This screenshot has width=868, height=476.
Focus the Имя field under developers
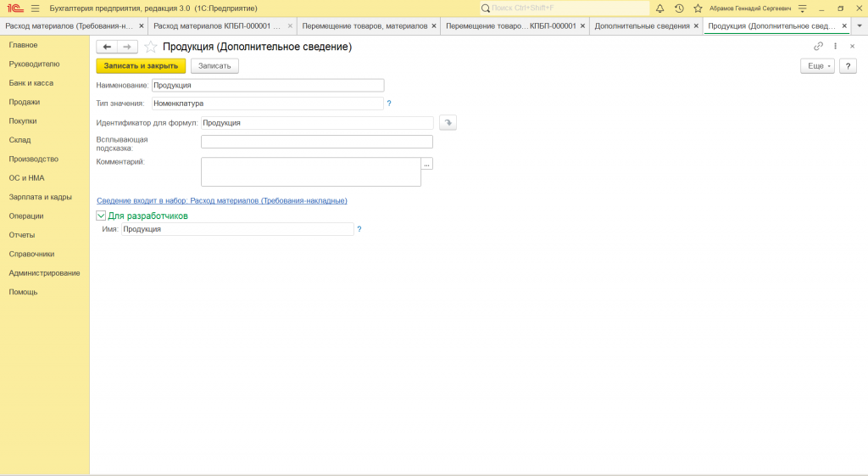tap(237, 229)
